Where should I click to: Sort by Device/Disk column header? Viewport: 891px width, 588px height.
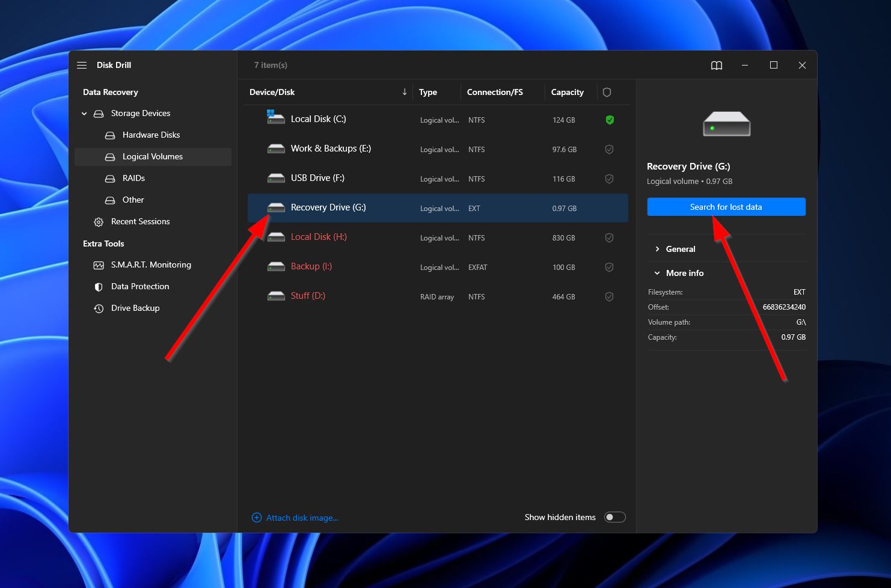(x=272, y=92)
